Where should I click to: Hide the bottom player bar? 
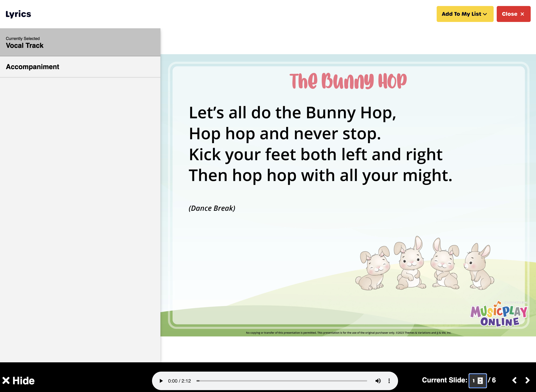pos(19,381)
